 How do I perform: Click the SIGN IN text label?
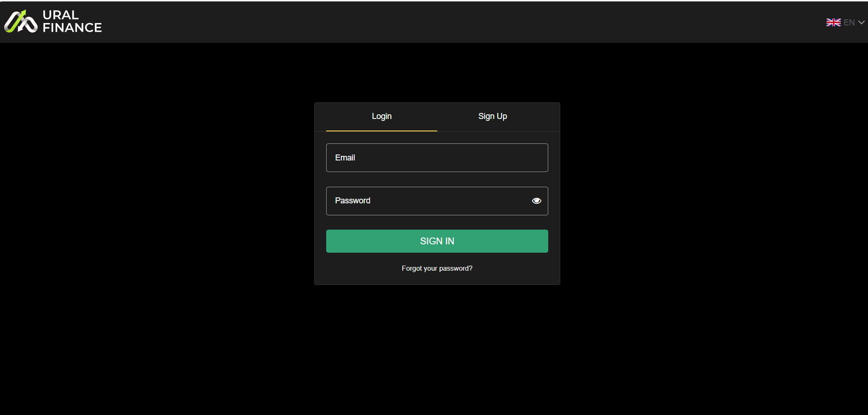pos(437,241)
